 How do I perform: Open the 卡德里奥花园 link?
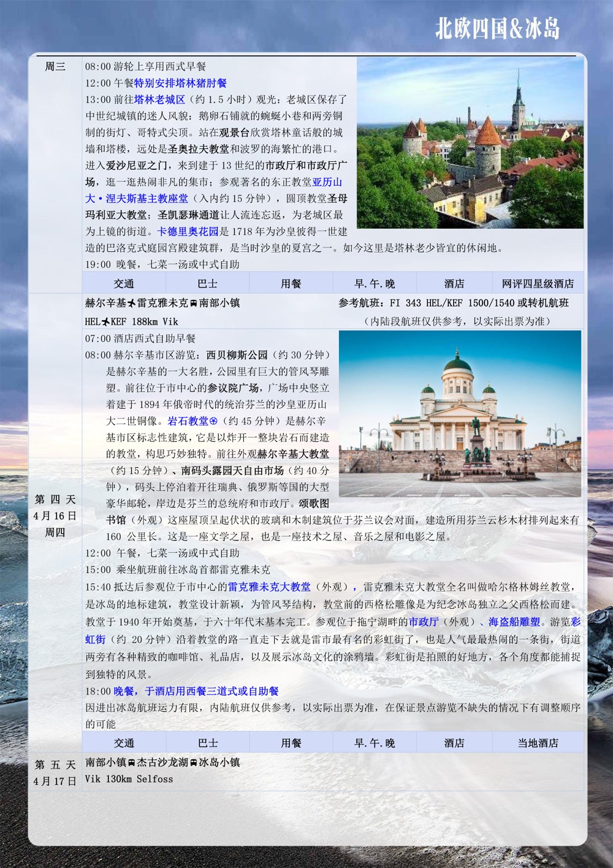coord(188,232)
